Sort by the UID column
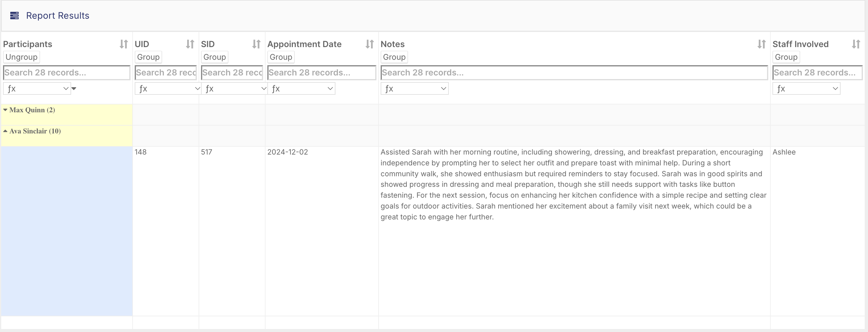868x332 pixels. pyautogui.click(x=190, y=44)
